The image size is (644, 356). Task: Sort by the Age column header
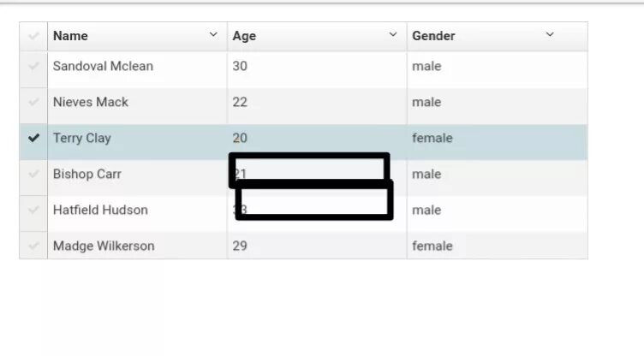point(244,36)
